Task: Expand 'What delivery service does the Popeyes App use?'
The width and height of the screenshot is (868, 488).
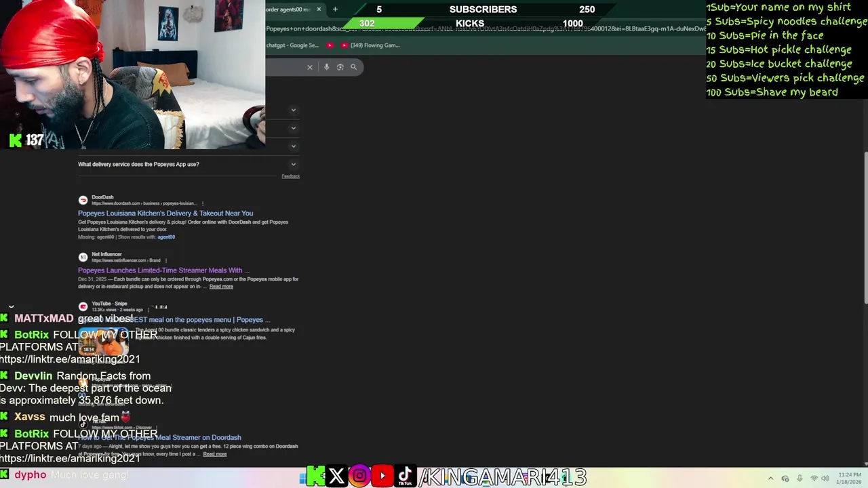Action: pyautogui.click(x=189, y=164)
